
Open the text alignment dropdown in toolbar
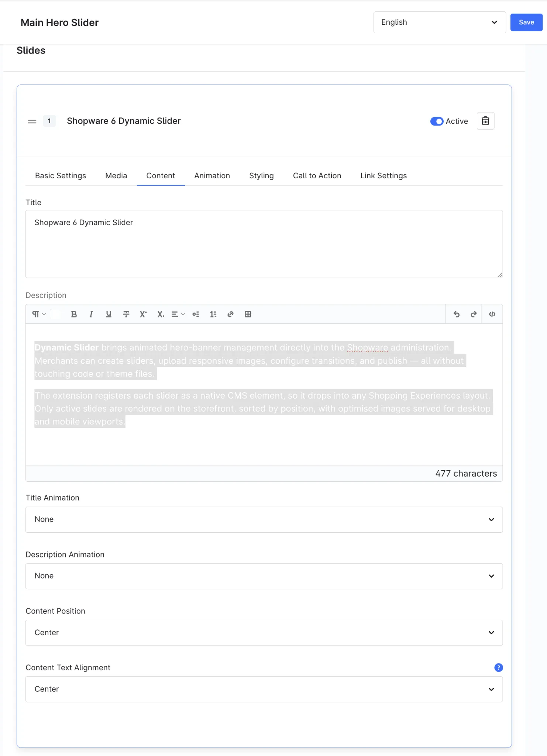pyautogui.click(x=178, y=314)
